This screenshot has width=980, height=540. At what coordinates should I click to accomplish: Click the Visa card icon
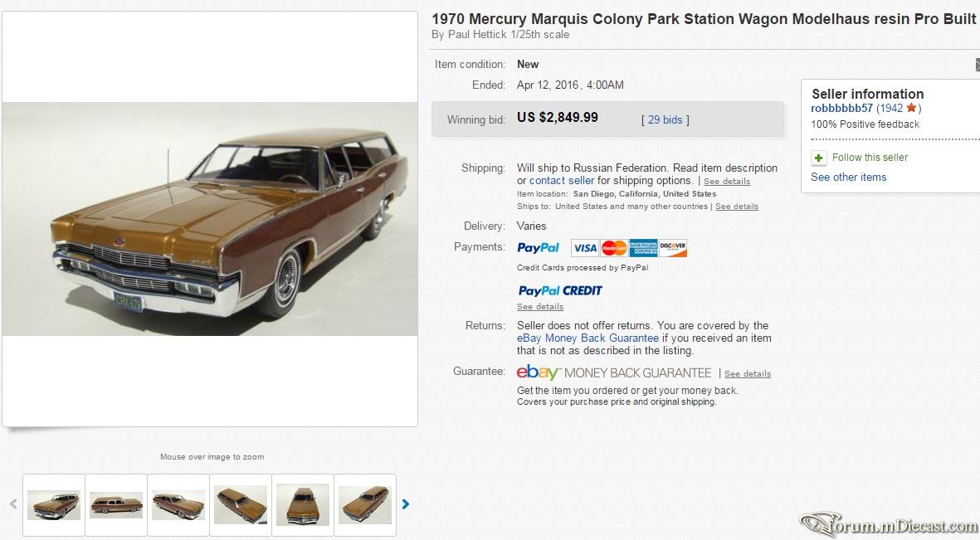[585, 248]
